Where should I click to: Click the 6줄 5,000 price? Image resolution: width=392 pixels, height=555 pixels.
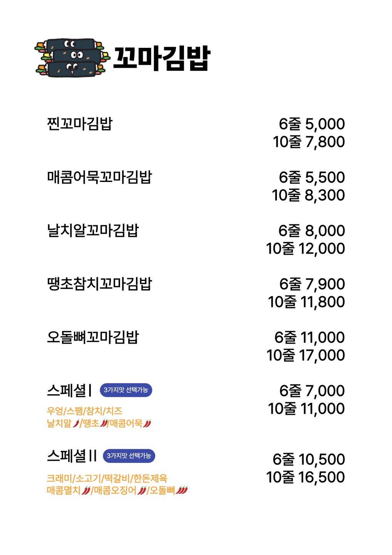pyautogui.click(x=312, y=124)
